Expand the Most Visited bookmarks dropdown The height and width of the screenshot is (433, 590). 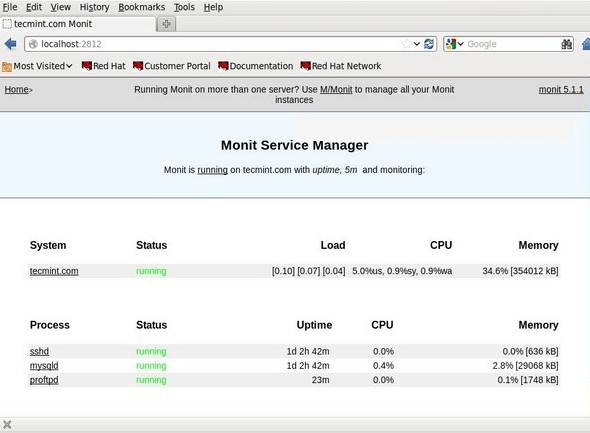pyautogui.click(x=37, y=66)
